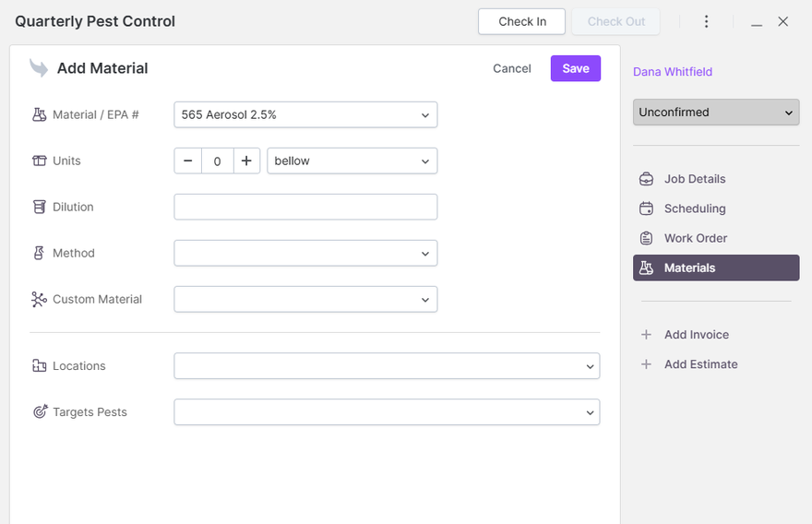
Task: Minimize the Quarterly Pest Control window
Action: (x=757, y=25)
